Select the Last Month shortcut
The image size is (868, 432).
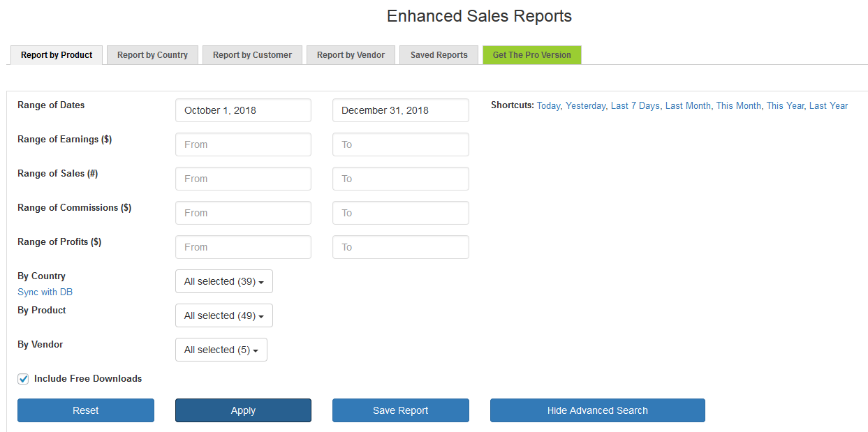point(688,106)
